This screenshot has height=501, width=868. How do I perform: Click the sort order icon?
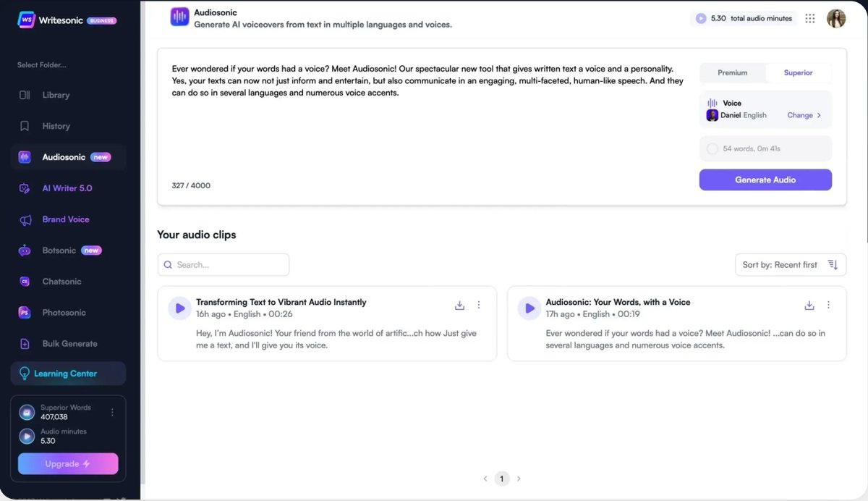click(833, 265)
